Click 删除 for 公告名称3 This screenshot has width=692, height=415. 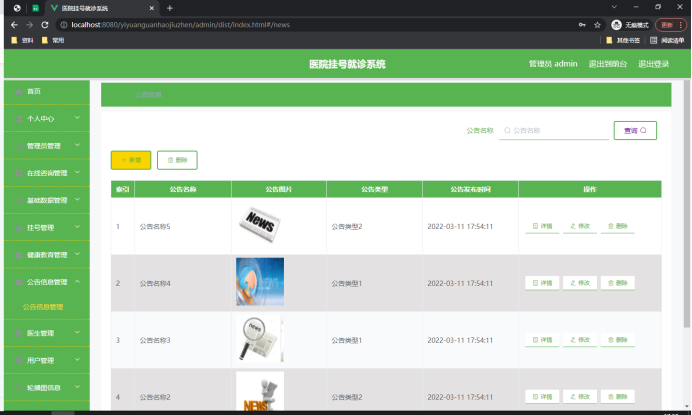click(618, 340)
